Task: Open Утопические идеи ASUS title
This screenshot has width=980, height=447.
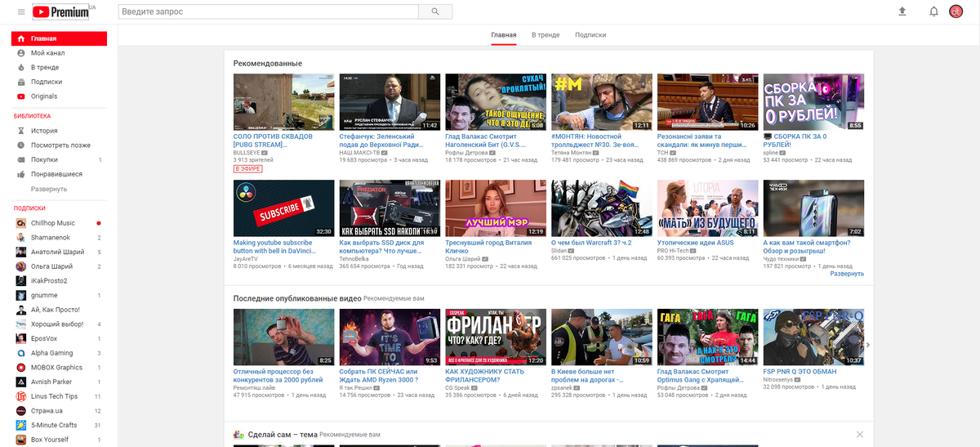Action: tap(695, 243)
